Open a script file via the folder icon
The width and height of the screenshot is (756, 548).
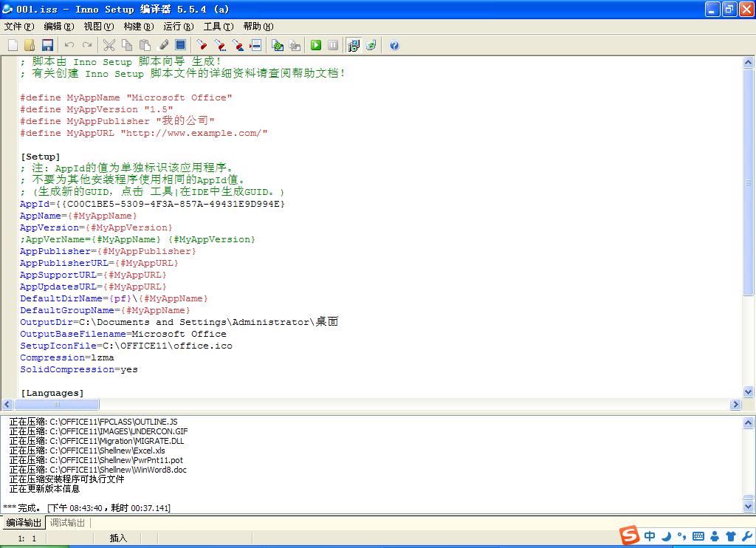(30, 45)
